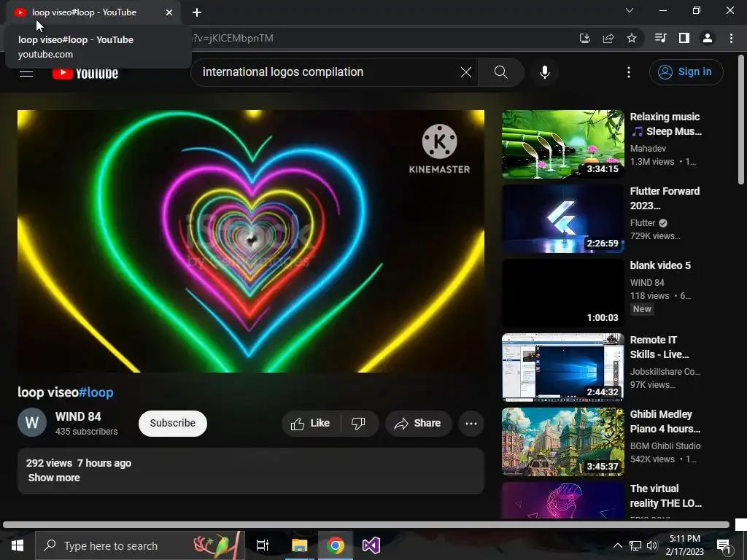Open Relaxing music Sleep Music thumbnail
747x560 pixels.
(x=562, y=144)
